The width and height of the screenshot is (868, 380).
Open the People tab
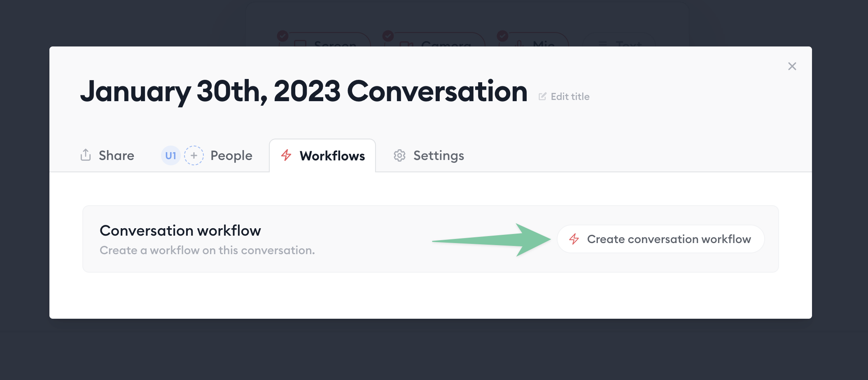pos(231,155)
